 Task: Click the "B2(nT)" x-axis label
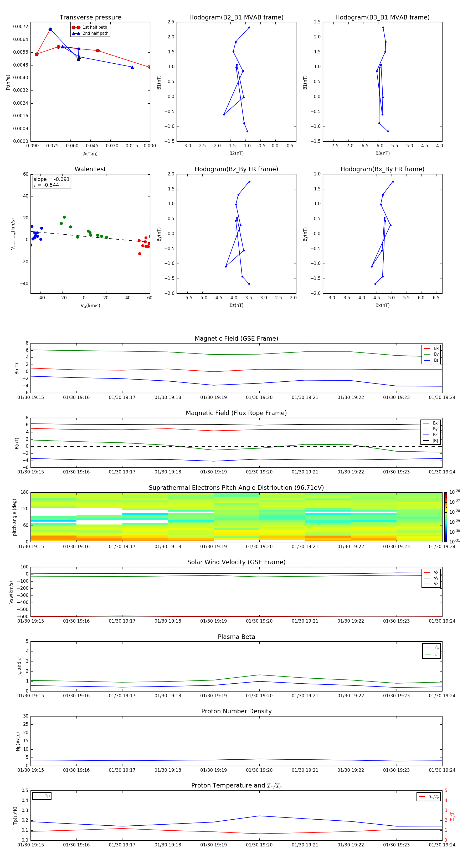tap(236, 153)
